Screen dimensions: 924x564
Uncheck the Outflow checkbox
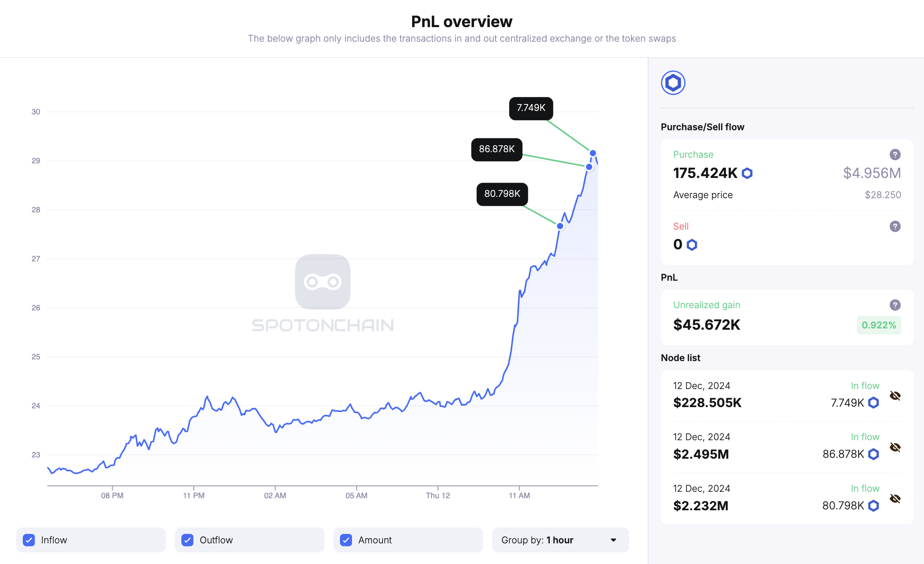187,539
